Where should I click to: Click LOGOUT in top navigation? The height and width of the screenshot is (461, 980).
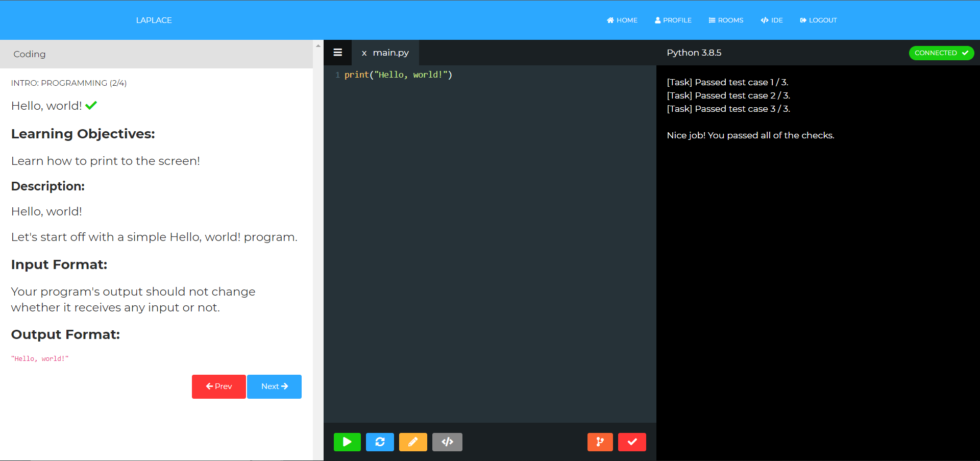[x=818, y=20]
